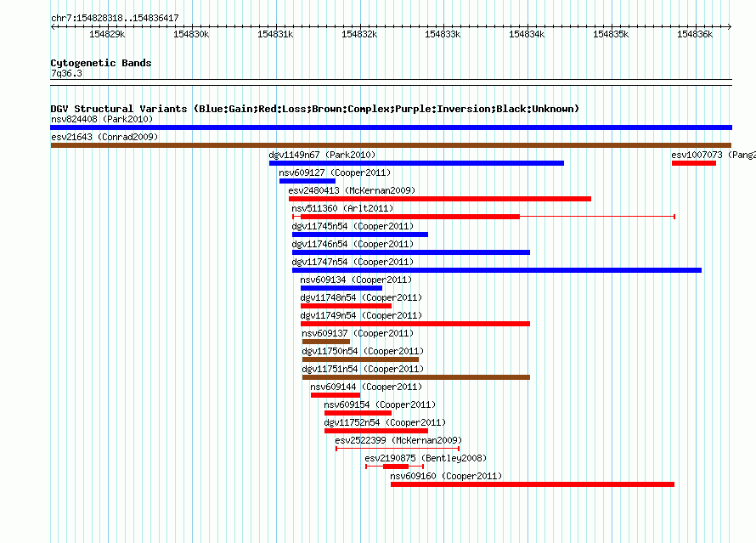Select the dgv11752n54 red loss bar
This screenshot has height=543, width=756.
(x=376, y=431)
